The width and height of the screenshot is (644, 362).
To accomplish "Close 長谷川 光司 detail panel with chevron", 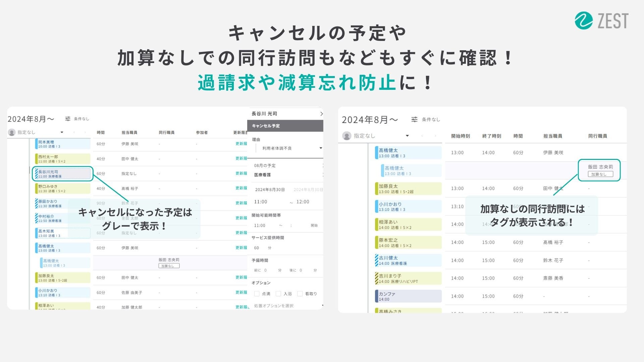I will pos(321,114).
